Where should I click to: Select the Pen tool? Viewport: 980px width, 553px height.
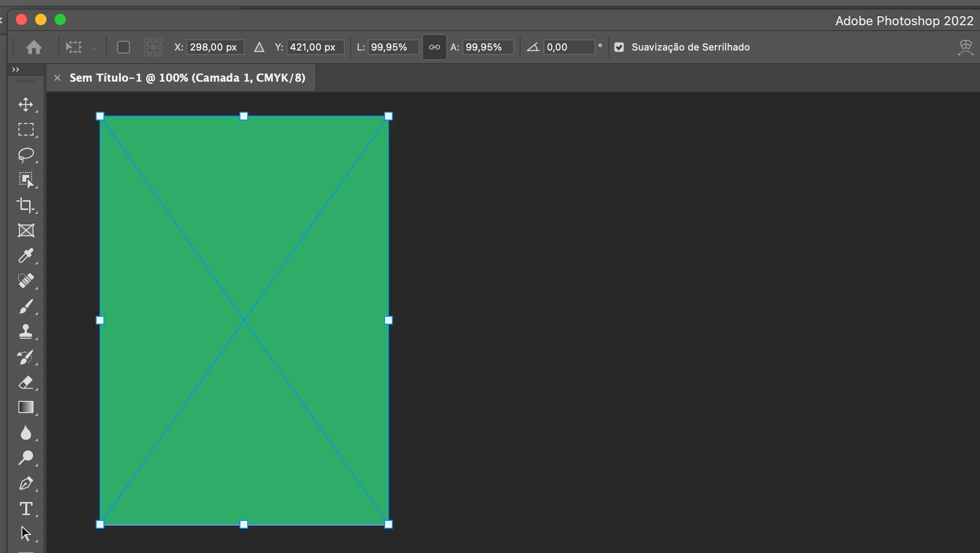pyautogui.click(x=26, y=484)
